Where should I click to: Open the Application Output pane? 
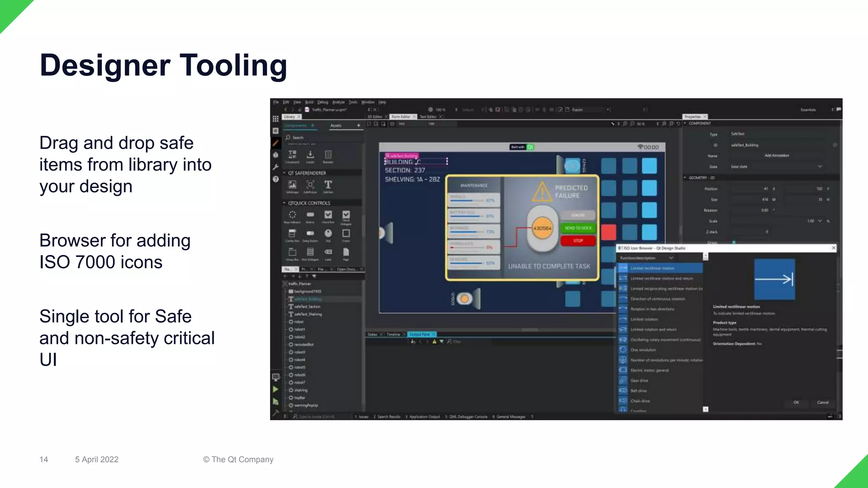(x=423, y=417)
